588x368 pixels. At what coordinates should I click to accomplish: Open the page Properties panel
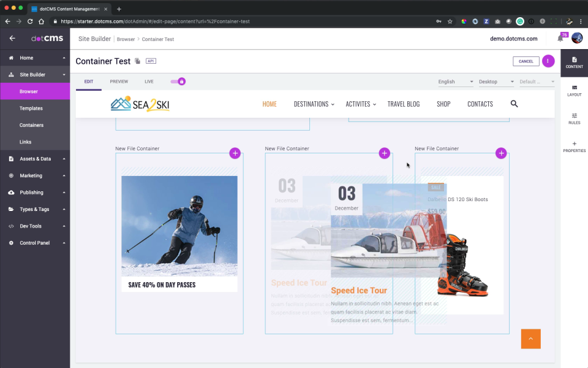(574, 147)
